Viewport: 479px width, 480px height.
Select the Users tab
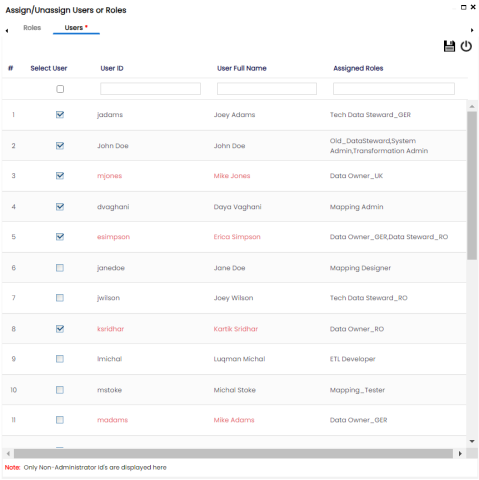[x=76, y=28]
